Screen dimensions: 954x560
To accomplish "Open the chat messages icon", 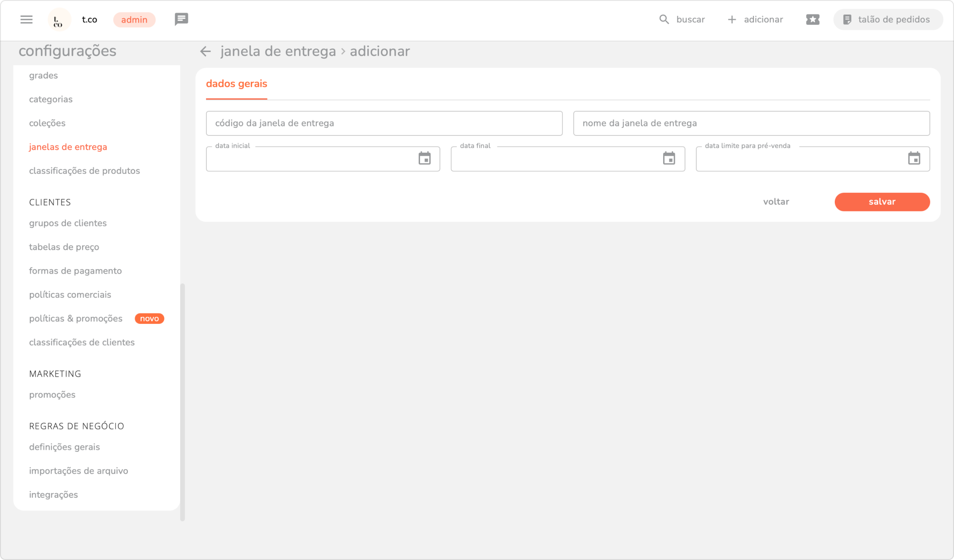I will 181,19.
